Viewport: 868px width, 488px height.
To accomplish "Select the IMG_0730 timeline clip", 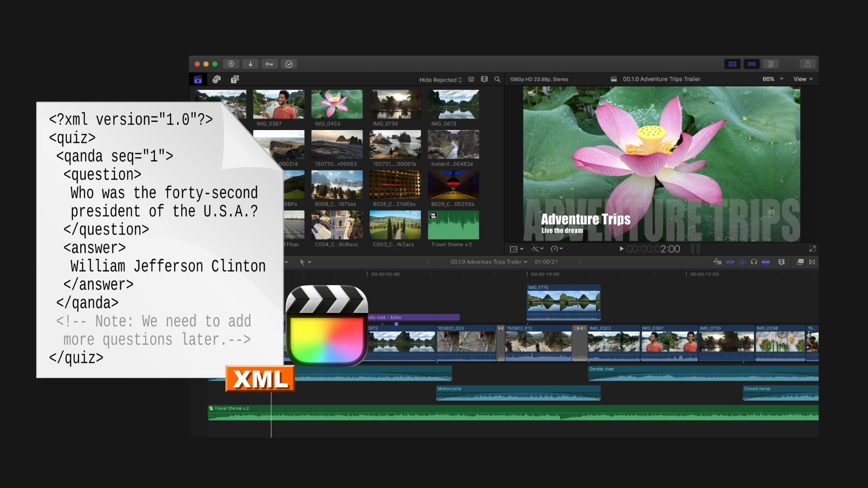I will pos(726,343).
